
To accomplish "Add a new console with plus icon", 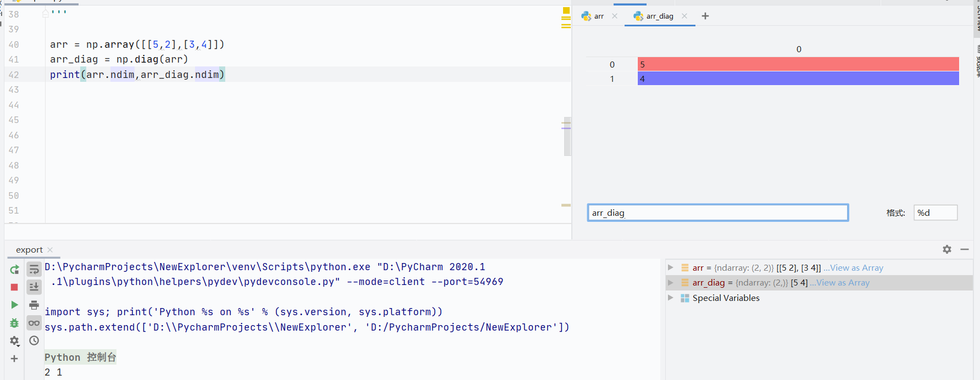I will point(14,359).
